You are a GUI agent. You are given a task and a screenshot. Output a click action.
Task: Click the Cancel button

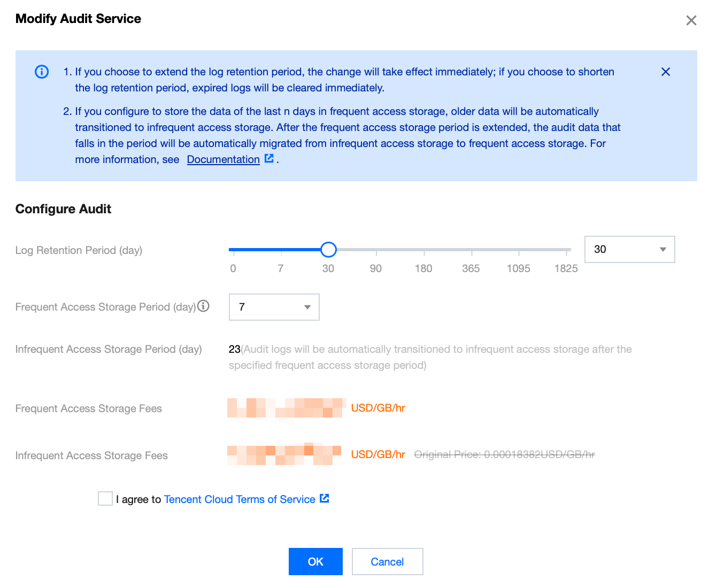pos(387,562)
